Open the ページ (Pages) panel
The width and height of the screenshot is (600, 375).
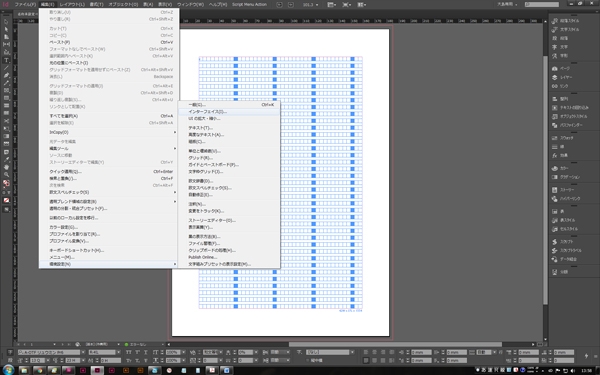point(566,68)
